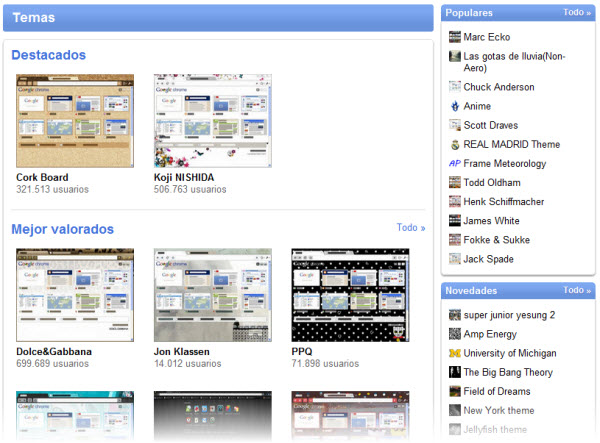Click the New York theme icon
Screen dimensions: 600x443
coord(455,410)
